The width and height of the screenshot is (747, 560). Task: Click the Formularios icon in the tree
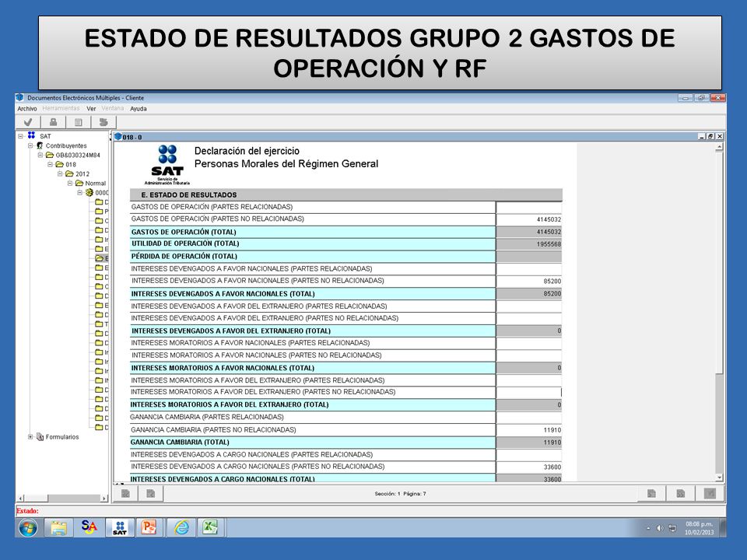pyautogui.click(x=40, y=436)
